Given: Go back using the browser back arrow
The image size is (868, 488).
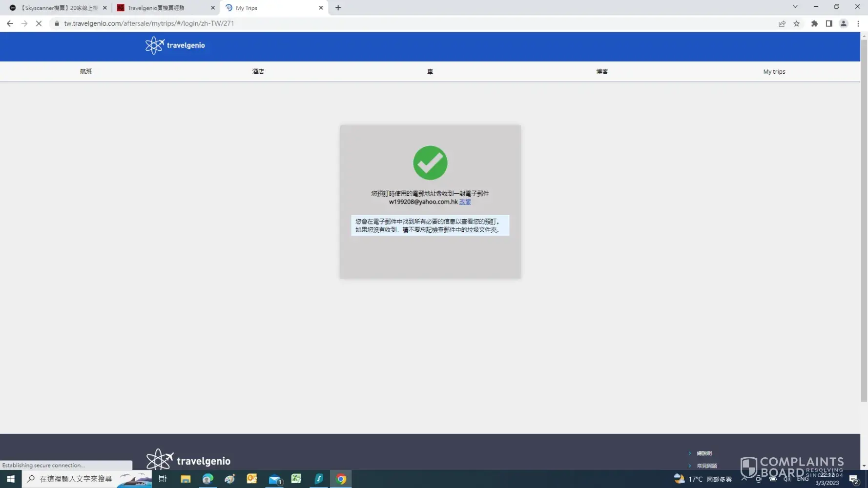Looking at the screenshot, I should pyautogui.click(x=10, y=23).
